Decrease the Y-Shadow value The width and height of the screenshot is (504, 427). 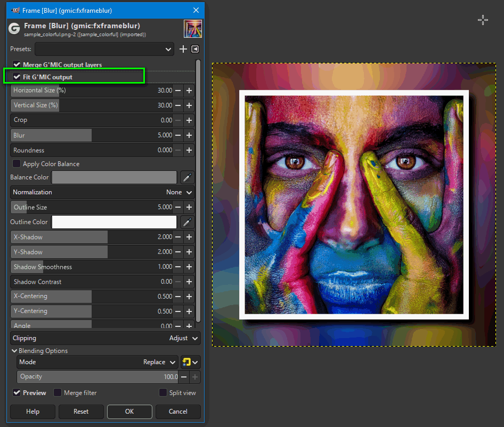178,252
